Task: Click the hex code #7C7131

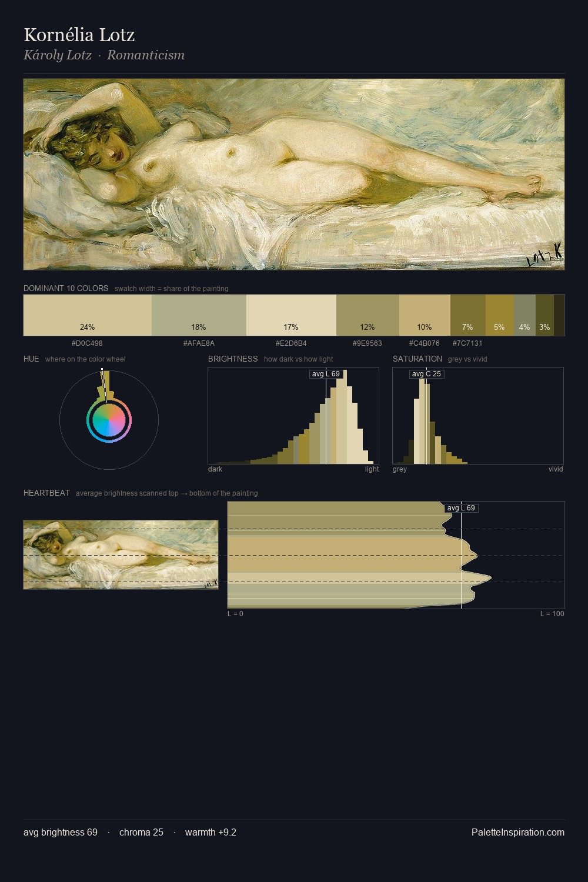Action: 467,343
